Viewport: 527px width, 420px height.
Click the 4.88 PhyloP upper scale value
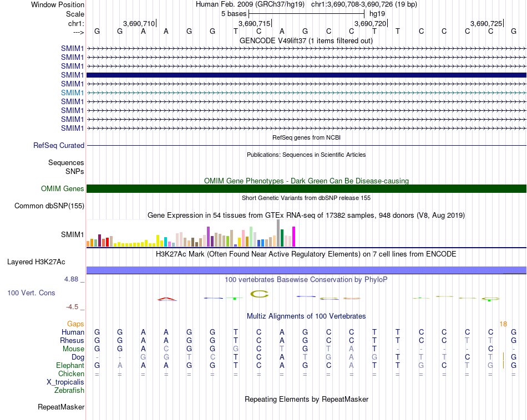(x=71, y=279)
